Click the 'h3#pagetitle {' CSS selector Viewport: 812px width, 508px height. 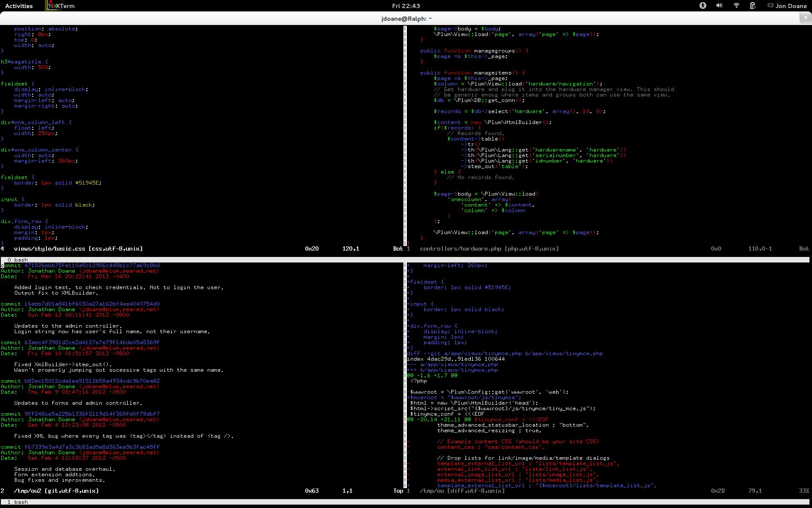click(25, 62)
